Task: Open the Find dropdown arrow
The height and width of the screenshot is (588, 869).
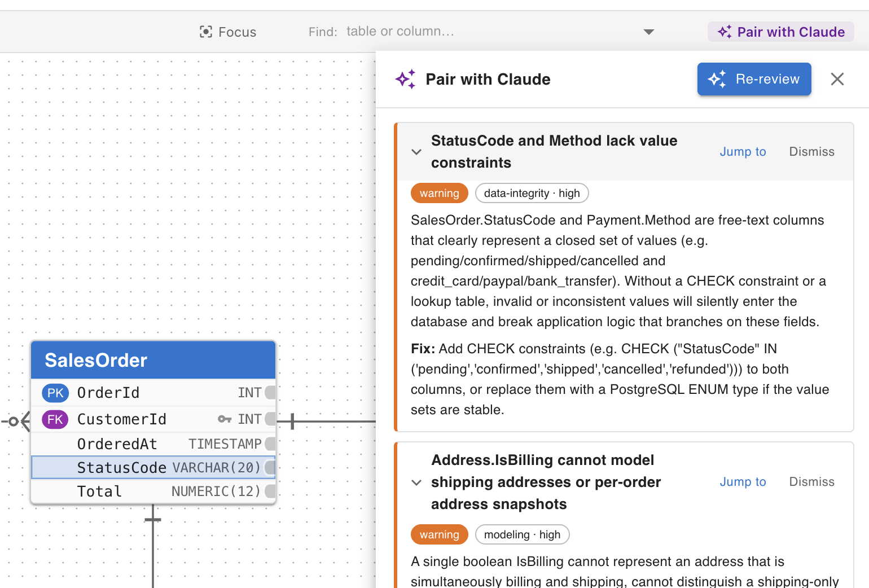Action: pyautogui.click(x=649, y=32)
